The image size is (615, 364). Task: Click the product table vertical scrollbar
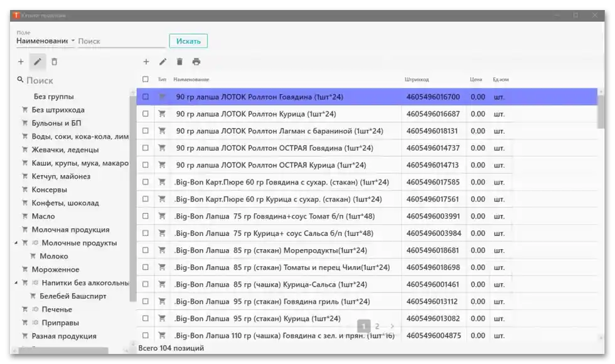tap(601, 112)
